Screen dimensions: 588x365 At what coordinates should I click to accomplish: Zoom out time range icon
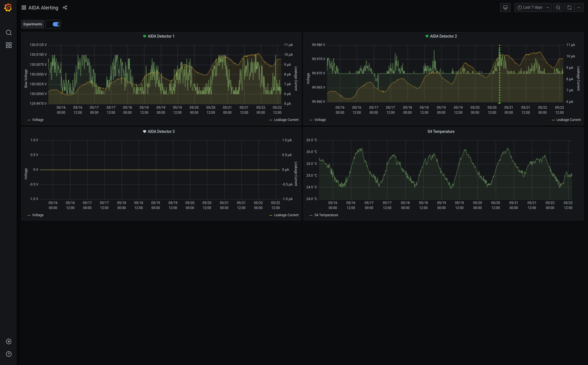click(558, 8)
